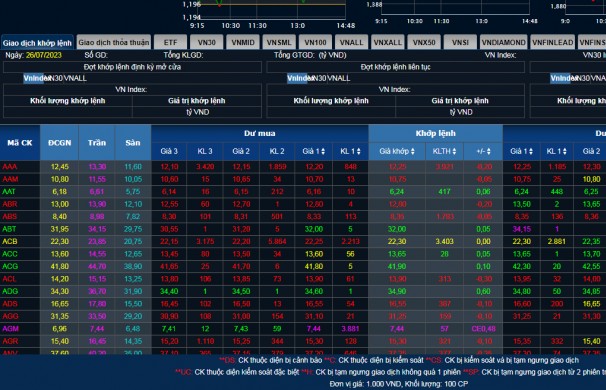Click the Tổng KLGD label

183,55
